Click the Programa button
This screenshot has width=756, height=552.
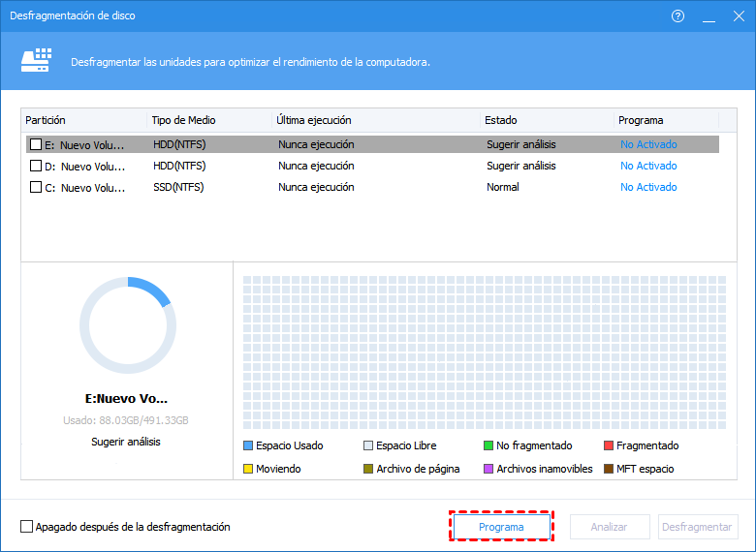(501, 527)
